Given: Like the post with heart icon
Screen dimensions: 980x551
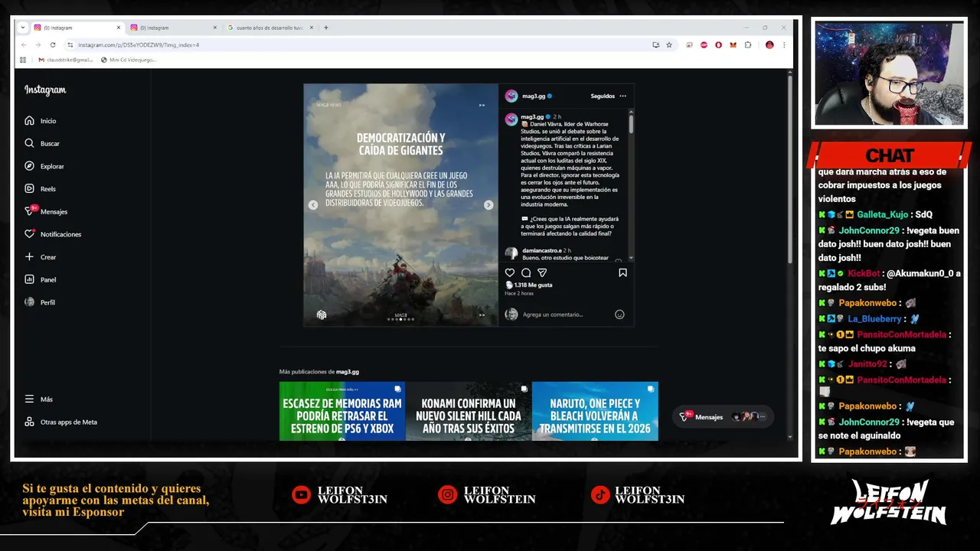Looking at the screenshot, I should (510, 272).
